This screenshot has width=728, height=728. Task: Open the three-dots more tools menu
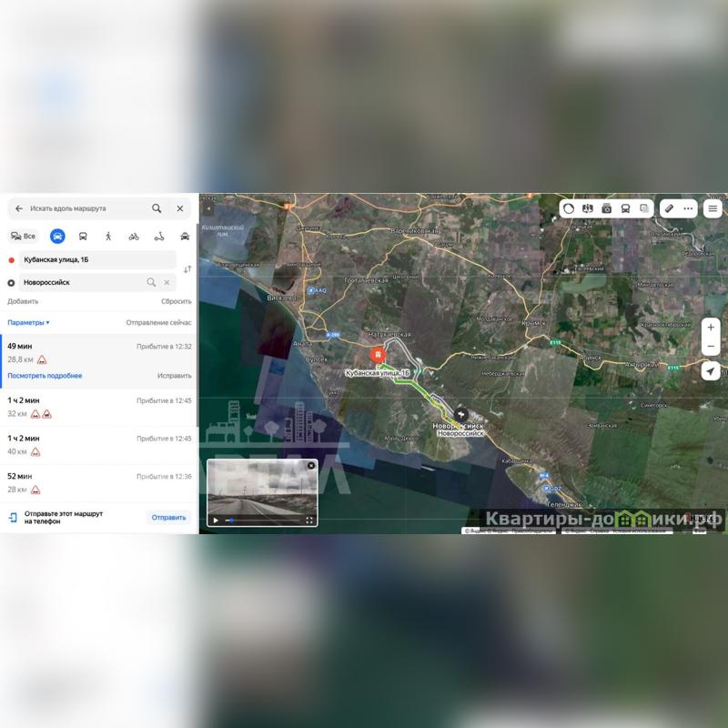688,208
